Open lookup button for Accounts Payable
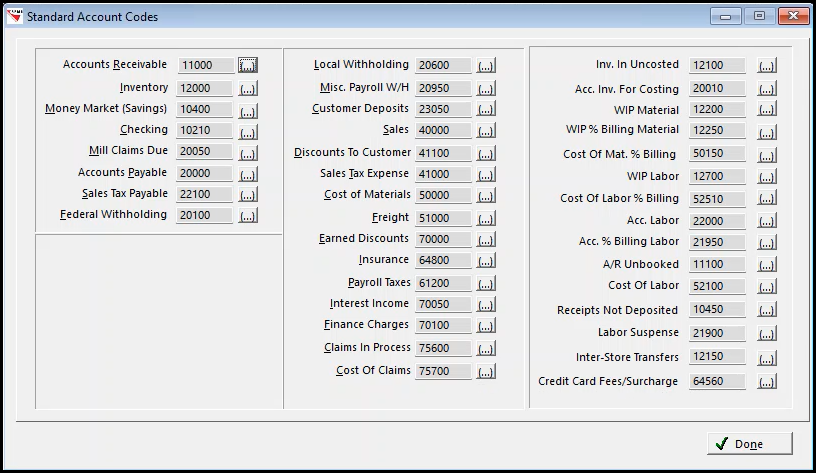 (x=248, y=174)
